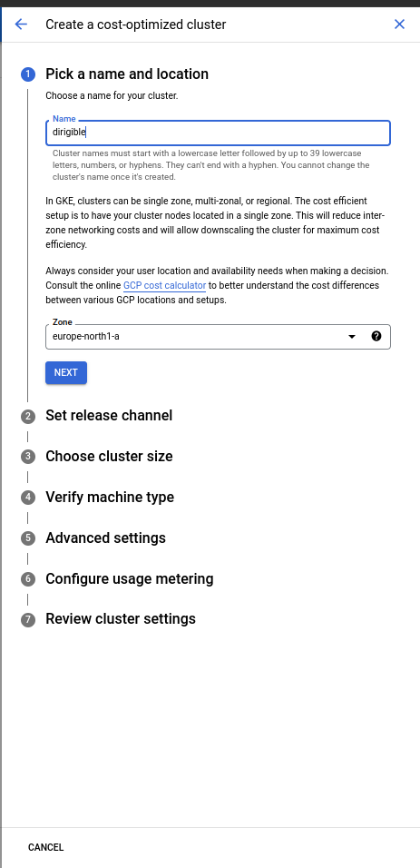The height and width of the screenshot is (868, 420).
Task: Close the cost-optimized cluster panel
Action: pos(399,25)
